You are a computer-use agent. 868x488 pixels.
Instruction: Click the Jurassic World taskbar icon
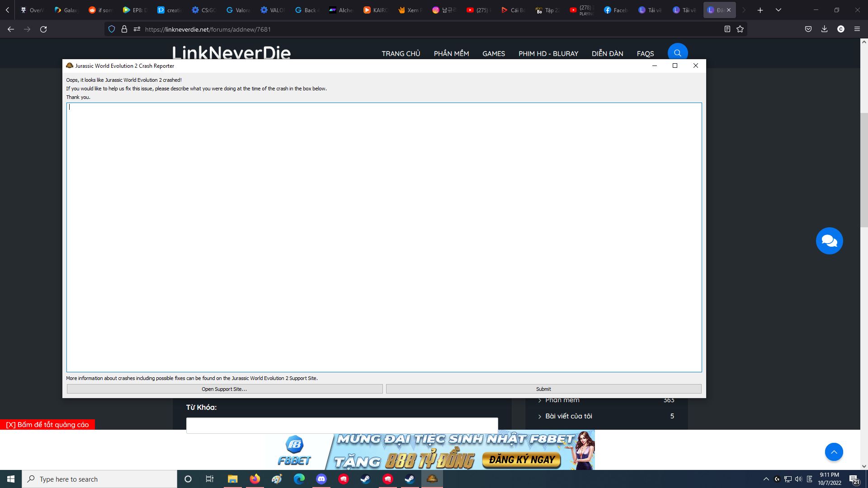pos(432,479)
